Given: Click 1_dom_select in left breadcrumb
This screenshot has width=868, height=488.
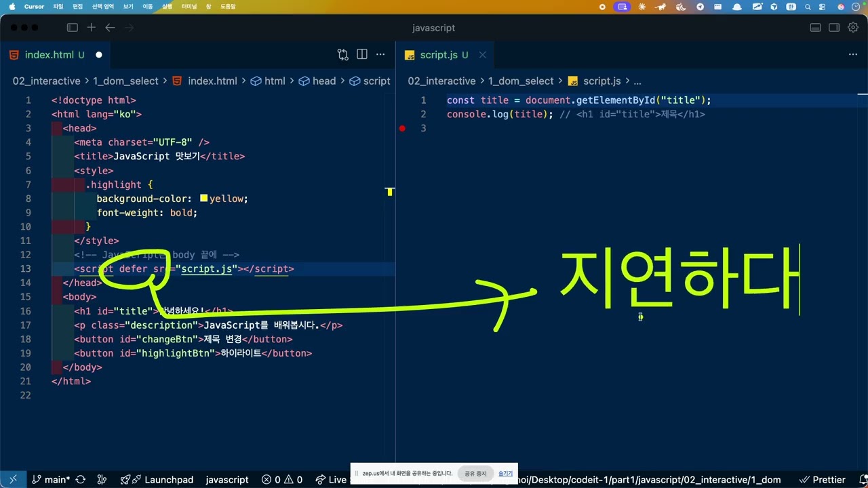Looking at the screenshot, I should [x=125, y=81].
